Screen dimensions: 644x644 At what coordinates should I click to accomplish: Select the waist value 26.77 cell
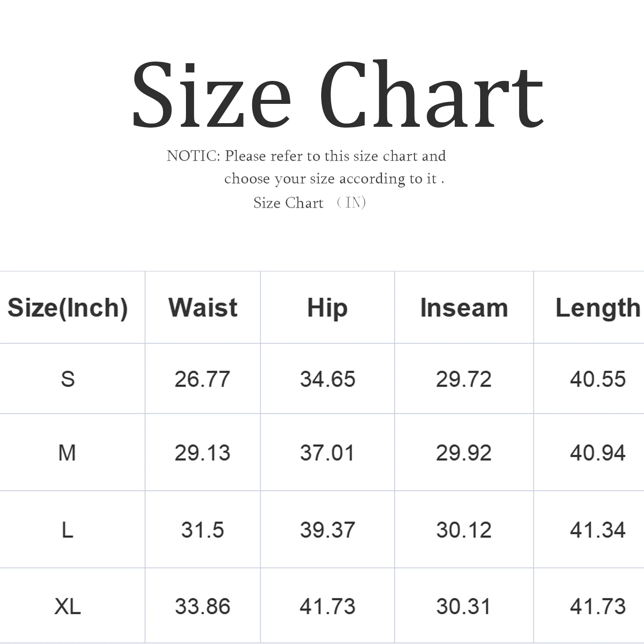pyautogui.click(x=202, y=379)
